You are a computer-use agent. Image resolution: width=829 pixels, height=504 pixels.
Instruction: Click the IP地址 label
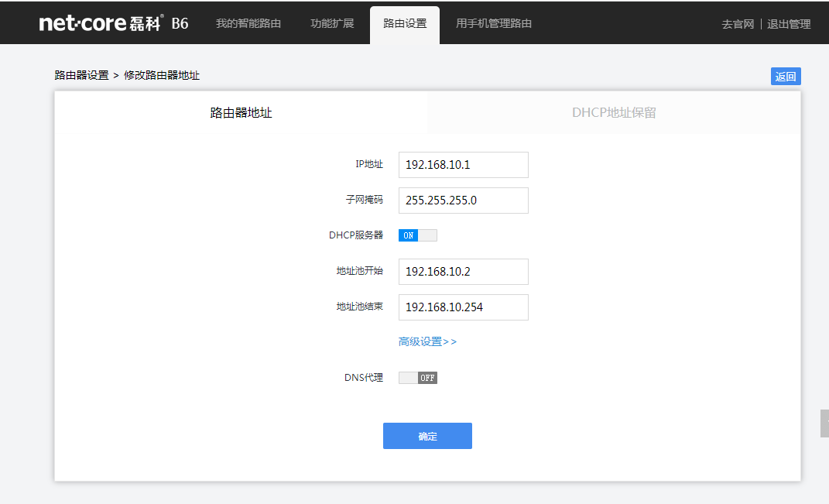click(369, 164)
